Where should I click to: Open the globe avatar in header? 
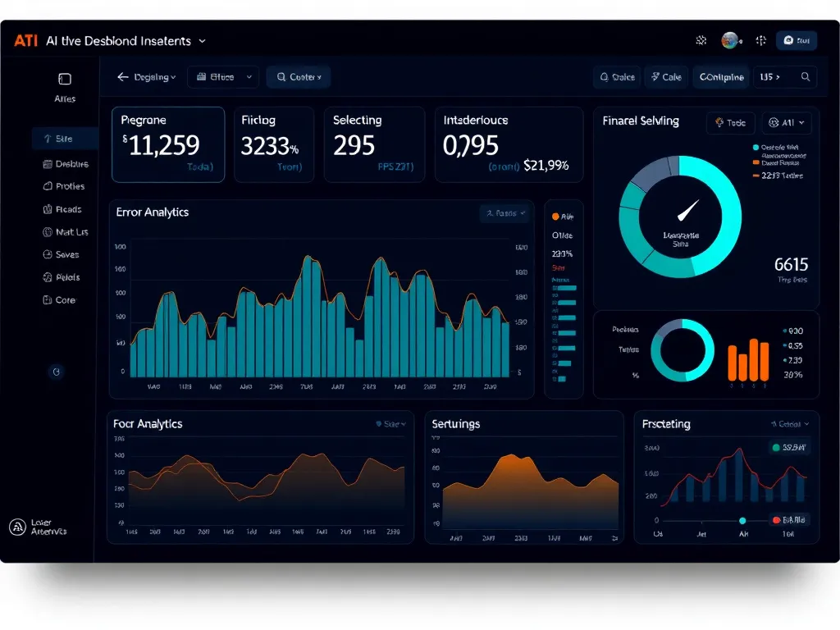(x=729, y=40)
